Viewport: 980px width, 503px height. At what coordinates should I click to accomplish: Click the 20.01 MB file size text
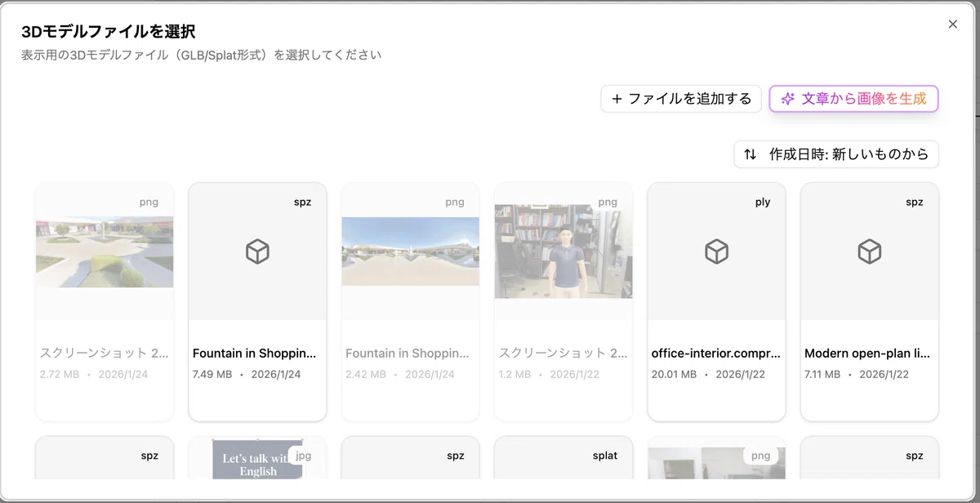(674, 375)
